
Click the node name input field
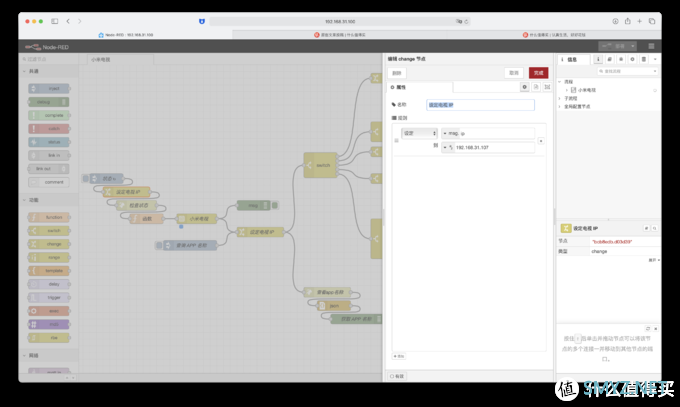[x=480, y=104]
